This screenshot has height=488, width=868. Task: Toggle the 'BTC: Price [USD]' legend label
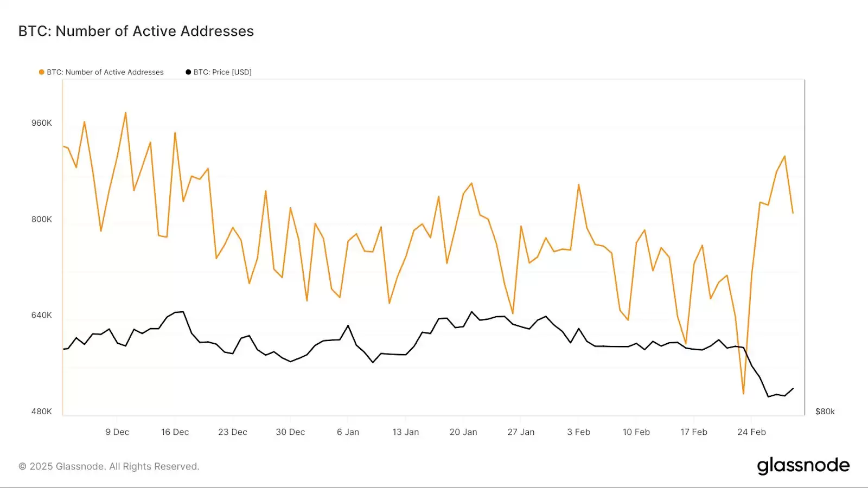pyautogui.click(x=222, y=72)
